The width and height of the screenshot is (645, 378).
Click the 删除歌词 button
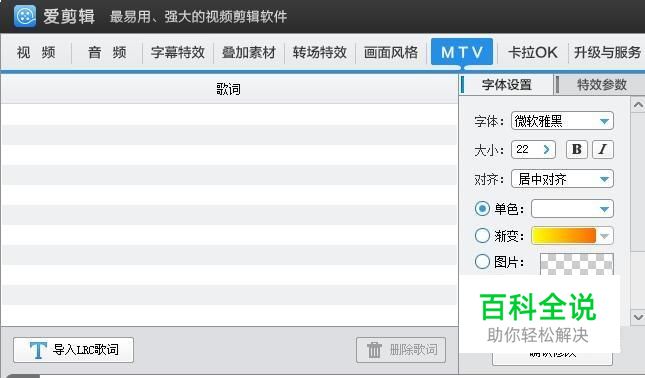pos(401,350)
